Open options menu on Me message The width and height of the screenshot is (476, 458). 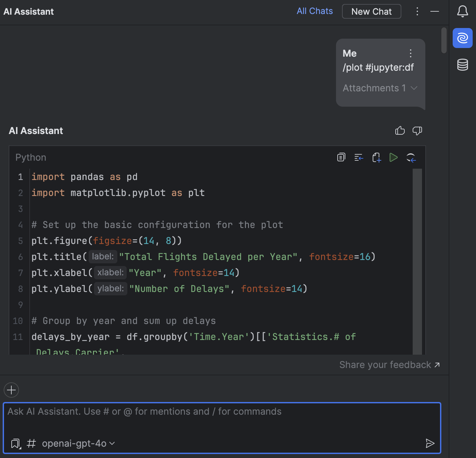410,53
